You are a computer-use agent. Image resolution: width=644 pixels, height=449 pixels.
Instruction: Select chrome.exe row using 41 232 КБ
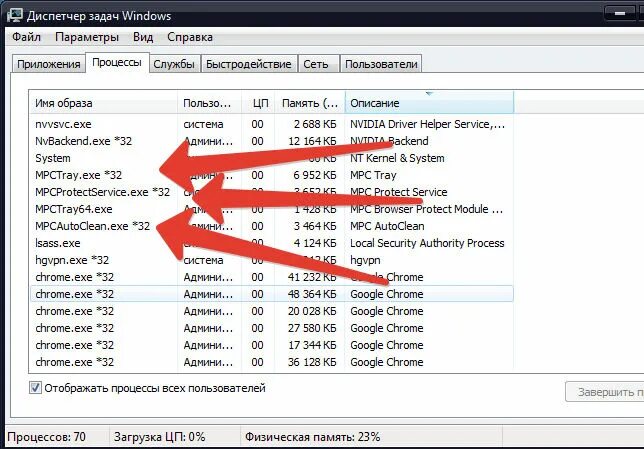[271, 277]
